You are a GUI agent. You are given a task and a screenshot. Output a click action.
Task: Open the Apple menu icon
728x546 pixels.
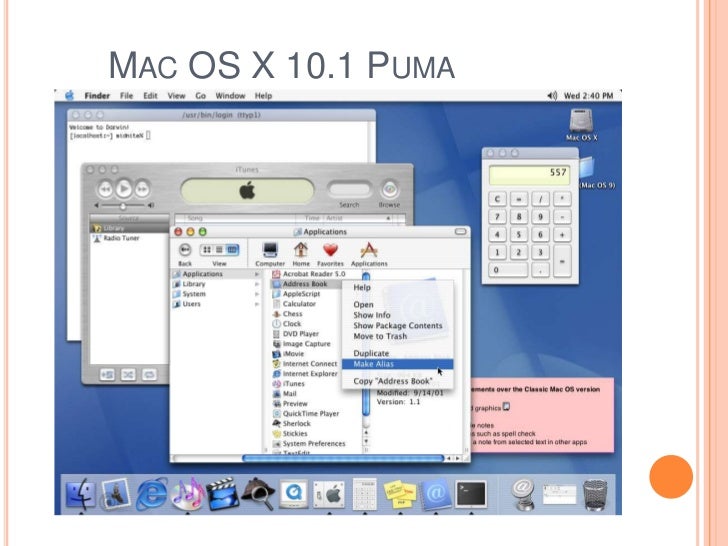point(69,96)
